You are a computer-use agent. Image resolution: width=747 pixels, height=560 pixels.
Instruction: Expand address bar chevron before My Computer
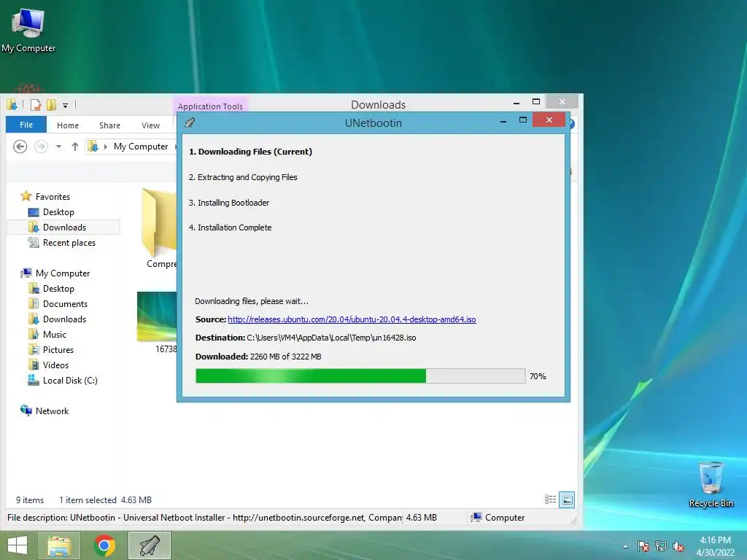[x=106, y=147]
